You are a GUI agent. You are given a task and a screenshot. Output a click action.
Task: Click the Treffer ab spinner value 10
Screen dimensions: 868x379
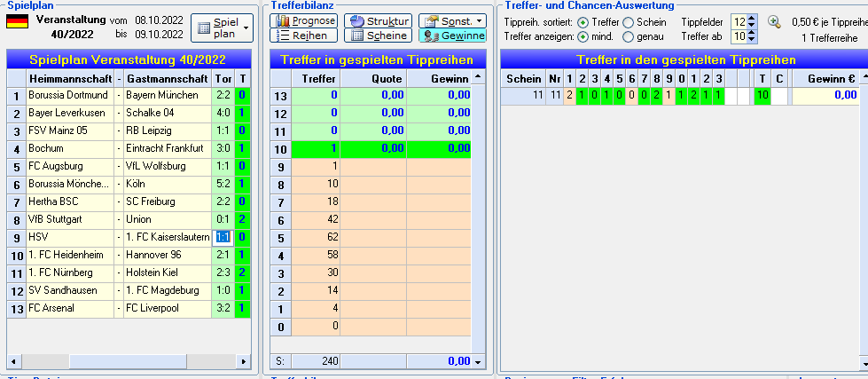coord(739,37)
